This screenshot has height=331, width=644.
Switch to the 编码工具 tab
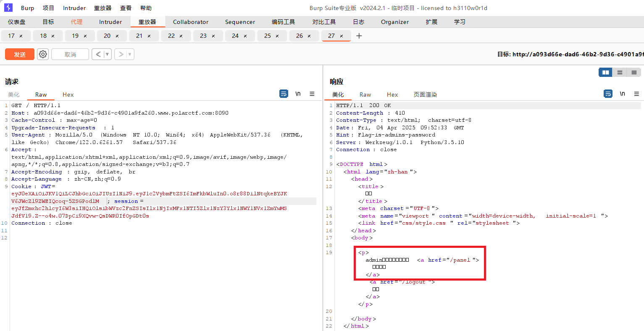pos(283,22)
